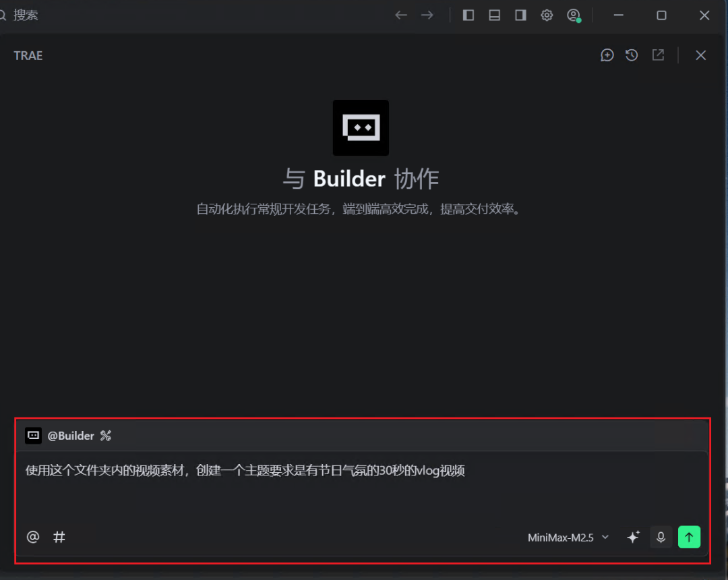Close the TRAE side panel

tap(700, 55)
